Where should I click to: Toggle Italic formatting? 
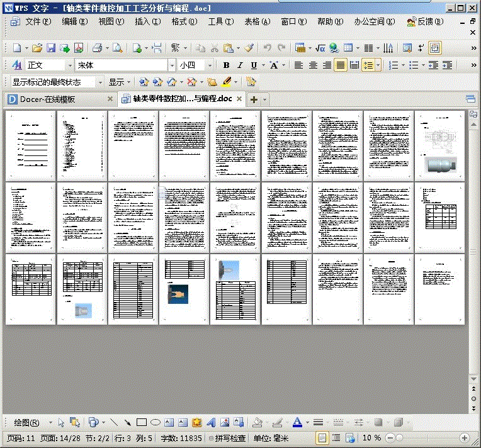pos(240,65)
